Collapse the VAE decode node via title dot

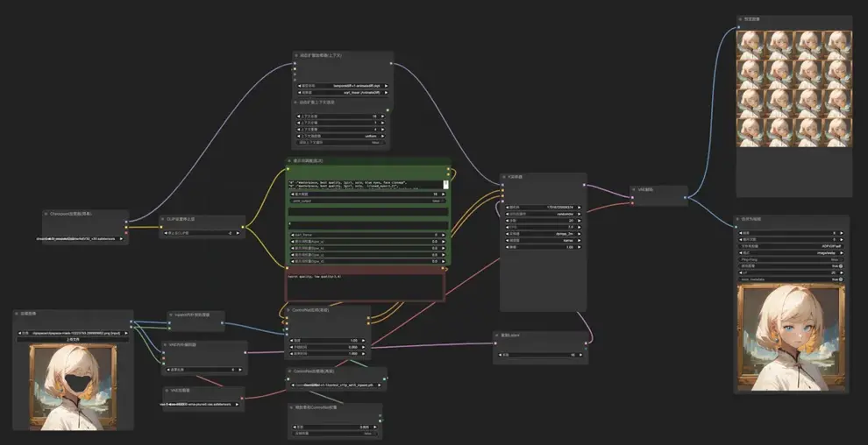coord(636,190)
